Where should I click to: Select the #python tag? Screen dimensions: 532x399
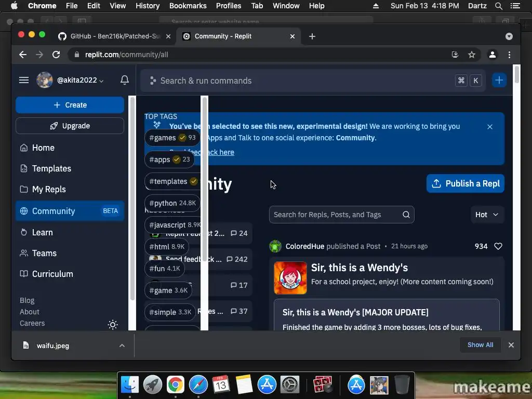[x=172, y=203]
